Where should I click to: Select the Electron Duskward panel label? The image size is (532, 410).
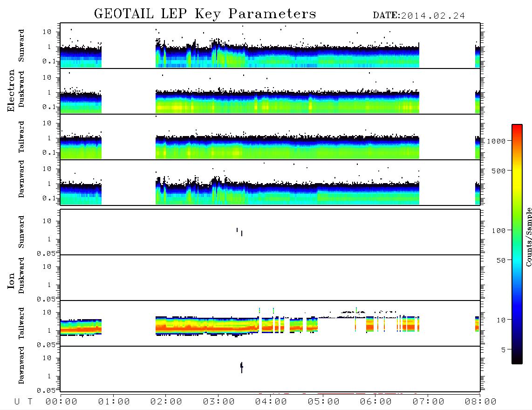click(x=21, y=89)
